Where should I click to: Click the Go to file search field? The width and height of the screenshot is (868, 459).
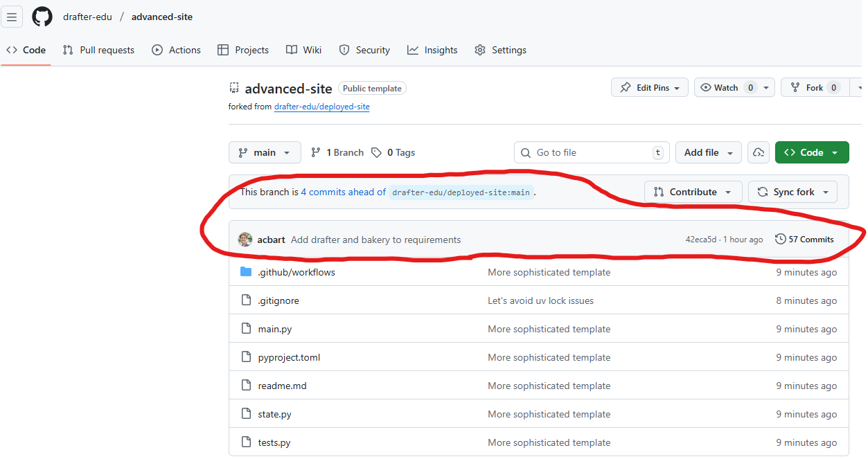pos(591,152)
